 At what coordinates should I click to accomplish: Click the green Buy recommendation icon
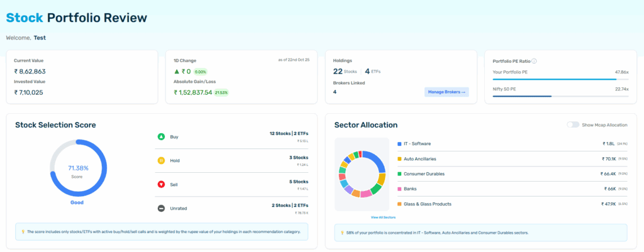pyautogui.click(x=161, y=136)
